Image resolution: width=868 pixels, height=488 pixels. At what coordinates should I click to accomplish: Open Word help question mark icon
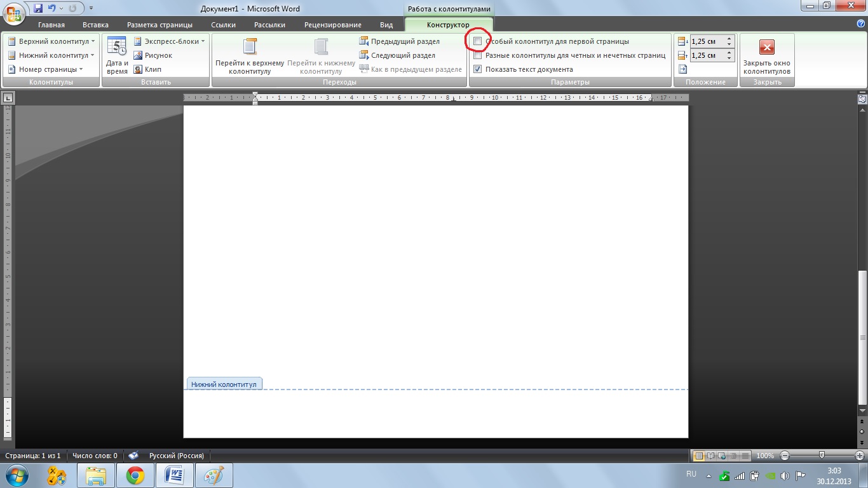click(x=860, y=24)
